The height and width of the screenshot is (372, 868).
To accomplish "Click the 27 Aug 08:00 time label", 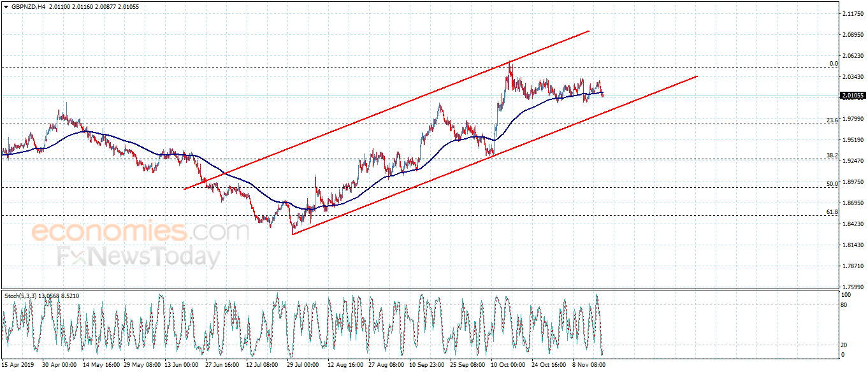I will pos(387,366).
